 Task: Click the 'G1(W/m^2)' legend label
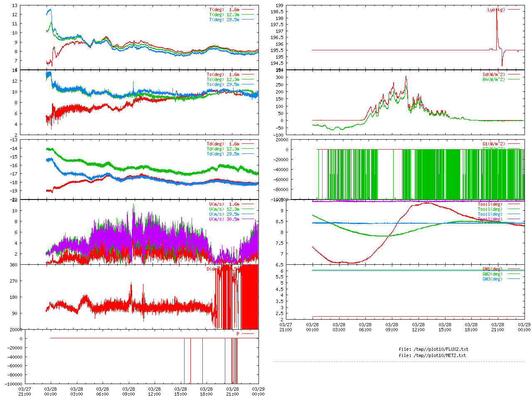494,144
